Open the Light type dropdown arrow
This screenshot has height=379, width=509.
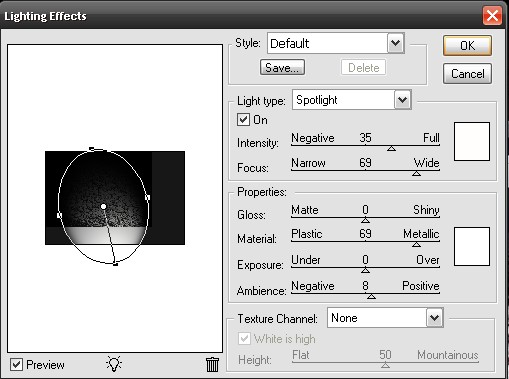coord(402,99)
